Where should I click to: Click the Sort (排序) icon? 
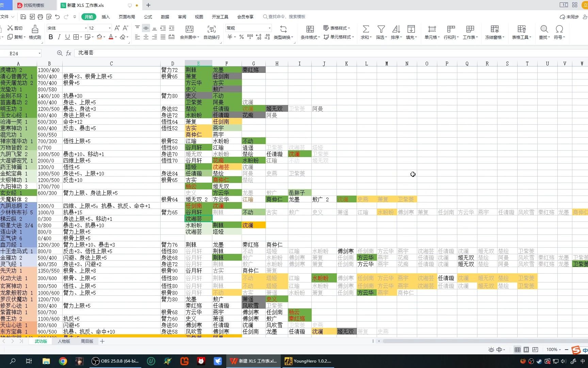click(396, 29)
